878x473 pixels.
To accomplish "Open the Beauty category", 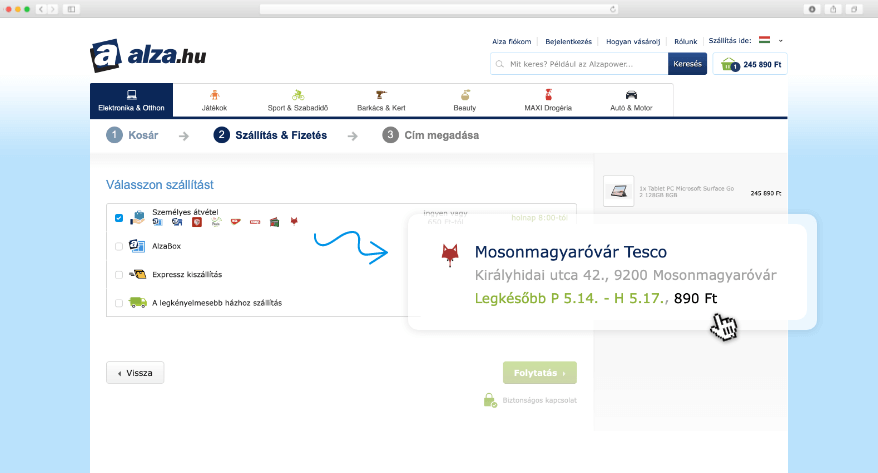I will point(465,100).
